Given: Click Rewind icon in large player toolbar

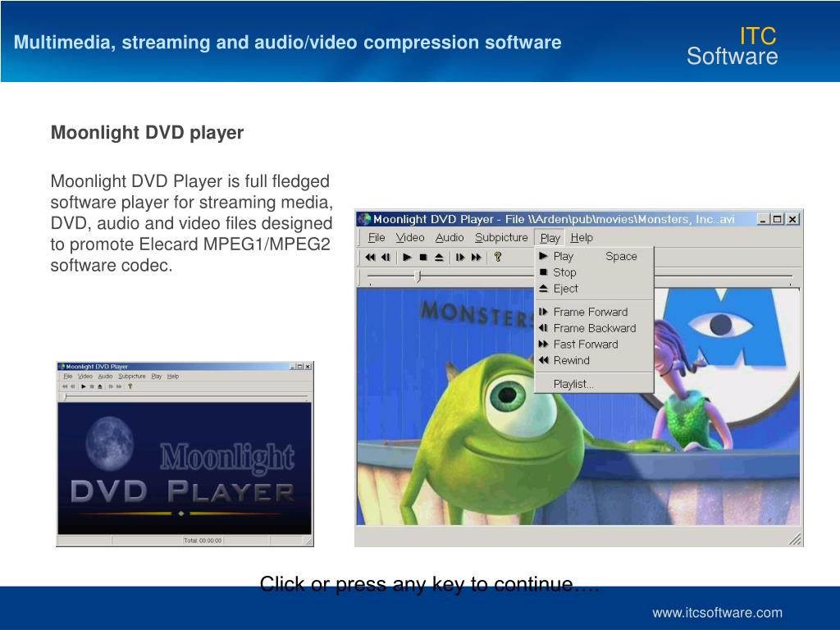Looking at the screenshot, I should tap(370, 257).
